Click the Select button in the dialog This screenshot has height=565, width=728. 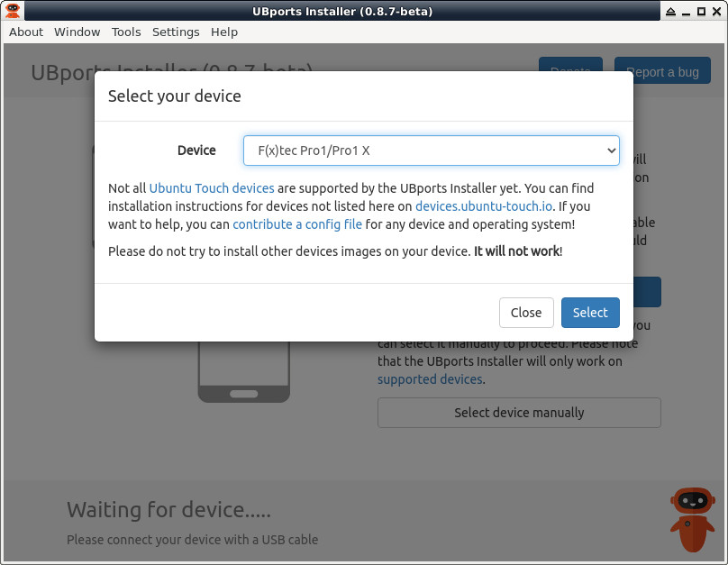590,313
